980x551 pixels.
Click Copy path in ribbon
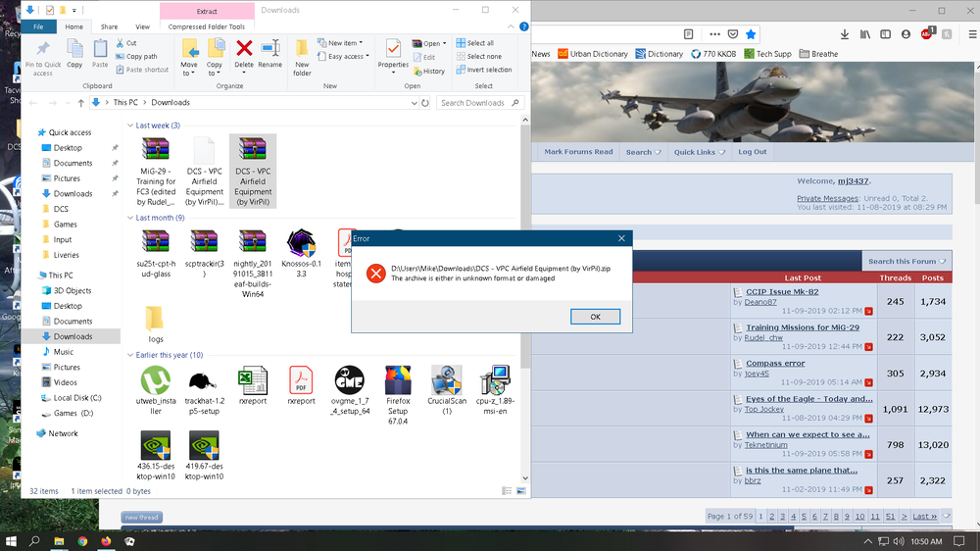click(x=136, y=56)
